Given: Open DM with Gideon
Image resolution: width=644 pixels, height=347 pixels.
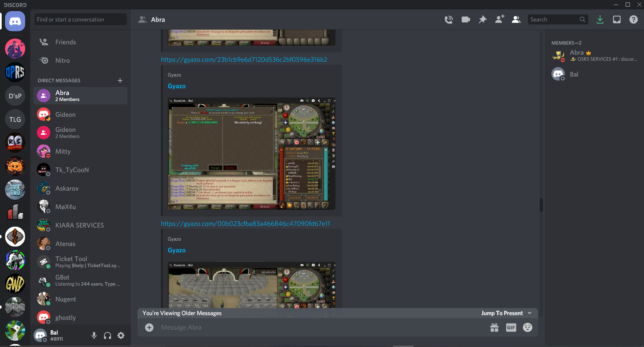Looking at the screenshot, I should click(x=80, y=114).
